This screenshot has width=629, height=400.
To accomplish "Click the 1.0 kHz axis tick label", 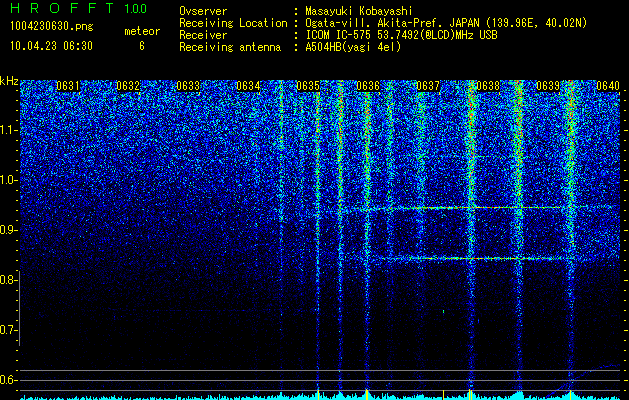I will [8, 180].
